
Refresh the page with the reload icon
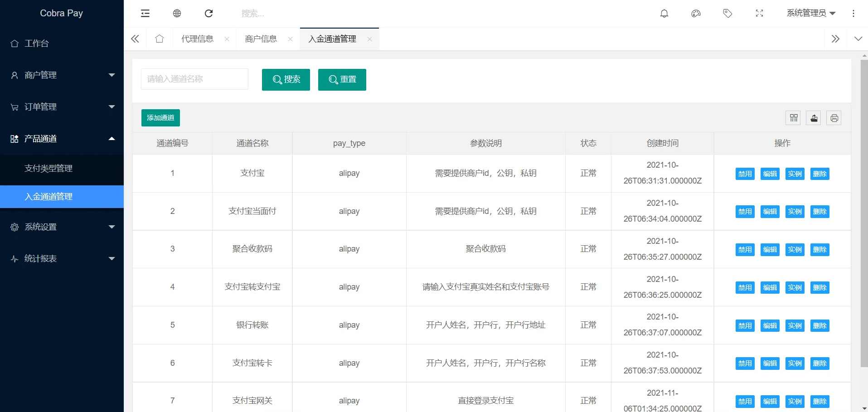(x=208, y=13)
